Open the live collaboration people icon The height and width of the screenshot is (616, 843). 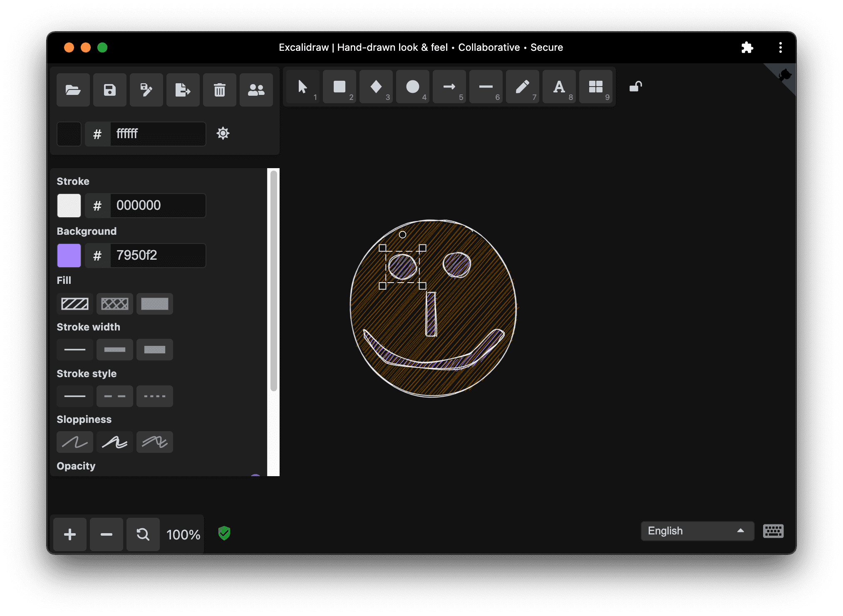[x=256, y=90]
